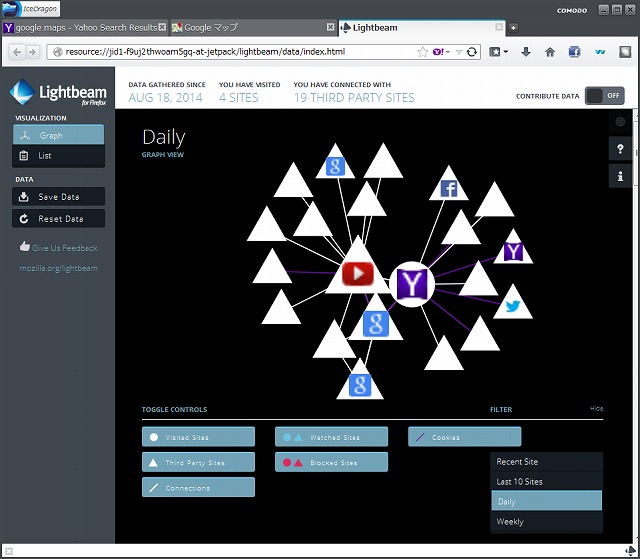
Task: Open bookmarks menu dropdown
Action: (498, 52)
